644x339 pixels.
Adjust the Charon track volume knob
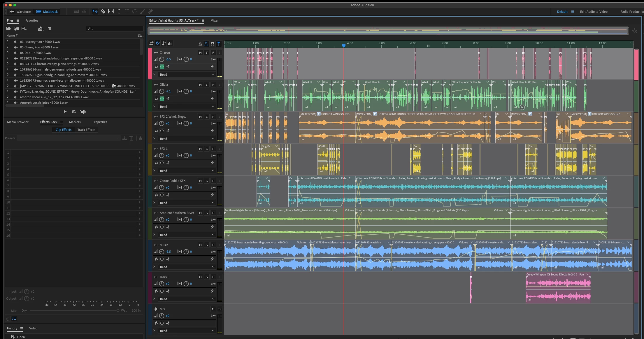tap(162, 59)
